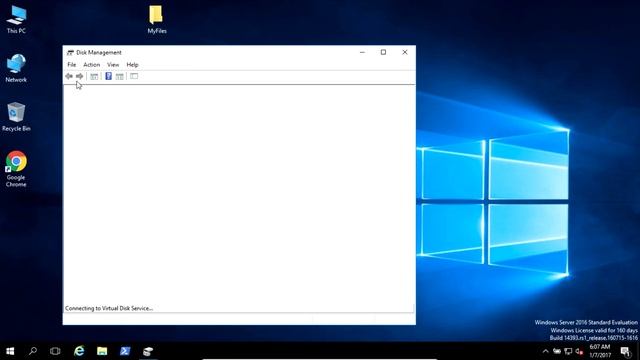
Task: Select the This PC desktop icon
Action: [x=16, y=20]
